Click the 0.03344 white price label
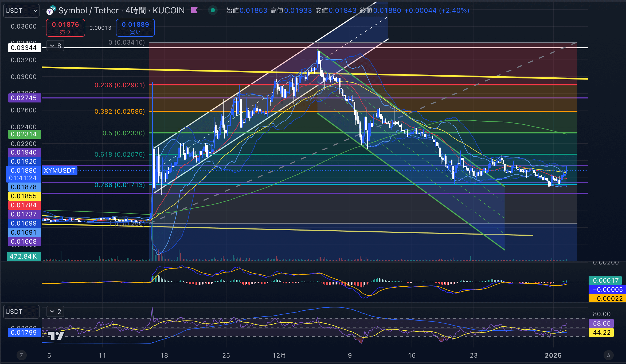 (24, 48)
